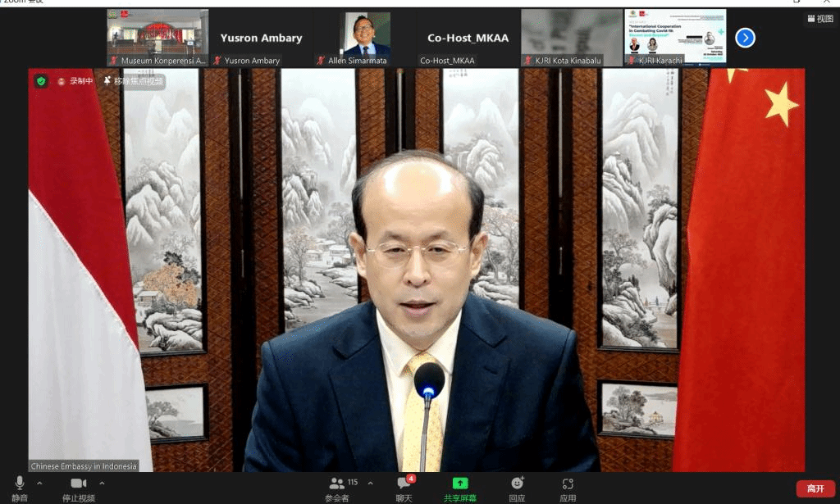Image resolution: width=840 pixels, height=504 pixels.
Task: Select Yusron Ambary participant tile
Action: click(261, 37)
